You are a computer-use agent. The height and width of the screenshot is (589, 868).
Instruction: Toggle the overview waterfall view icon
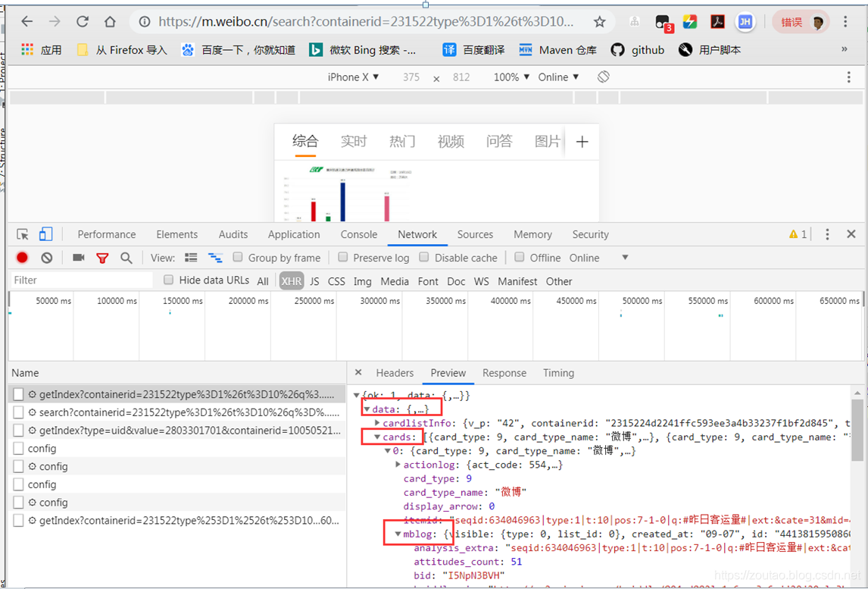(x=215, y=258)
